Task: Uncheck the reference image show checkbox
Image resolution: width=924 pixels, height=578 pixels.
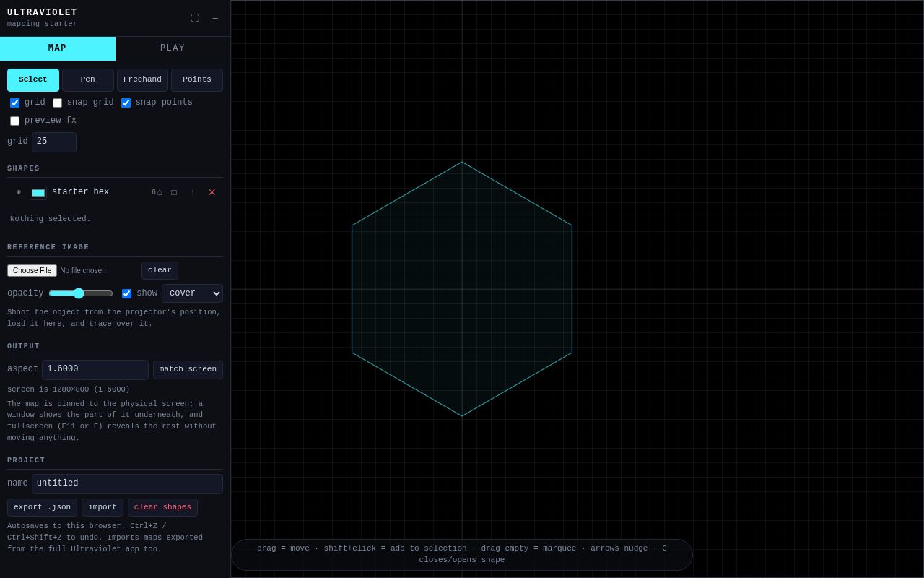Action: pyautogui.click(x=127, y=294)
